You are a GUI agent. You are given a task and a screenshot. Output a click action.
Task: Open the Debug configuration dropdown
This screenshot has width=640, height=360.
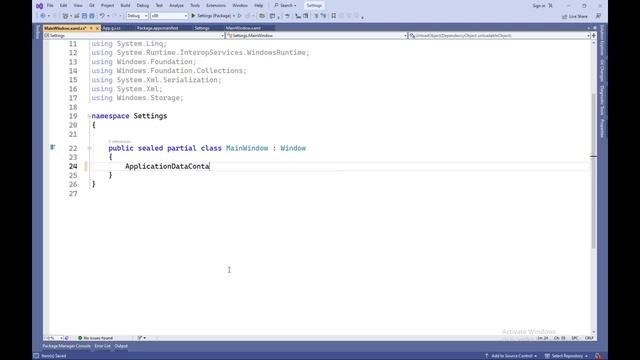pyautogui.click(x=137, y=16)
